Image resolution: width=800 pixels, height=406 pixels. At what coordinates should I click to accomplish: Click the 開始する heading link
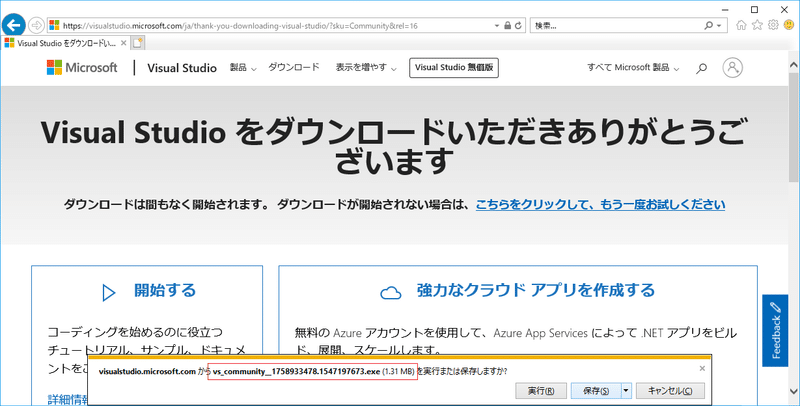[165, 290]
